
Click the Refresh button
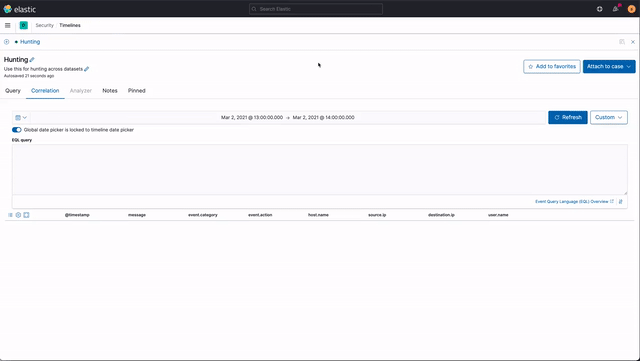pyautogui.click(x=568, y=118)
